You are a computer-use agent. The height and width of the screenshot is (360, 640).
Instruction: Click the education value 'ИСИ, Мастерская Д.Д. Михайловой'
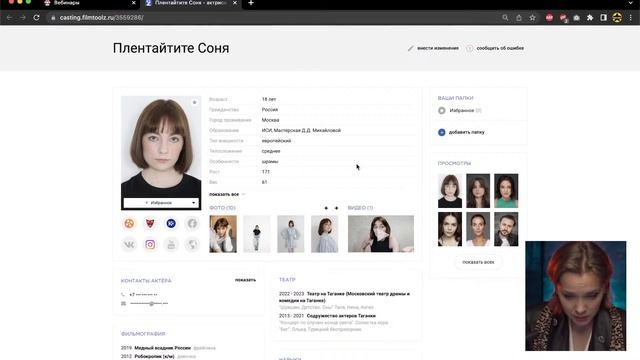click(x=301, y=131)
